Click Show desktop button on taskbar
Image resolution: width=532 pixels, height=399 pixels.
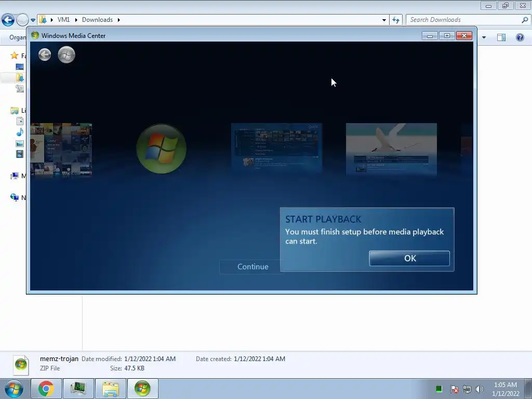click(x=528, y=389)
